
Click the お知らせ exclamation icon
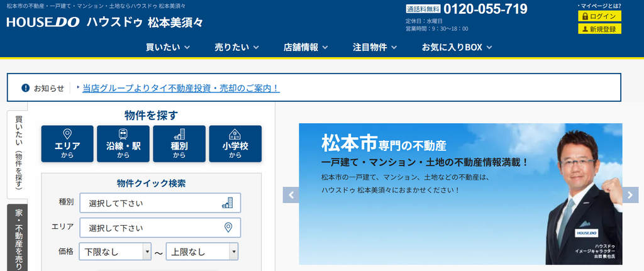[25, 88]
